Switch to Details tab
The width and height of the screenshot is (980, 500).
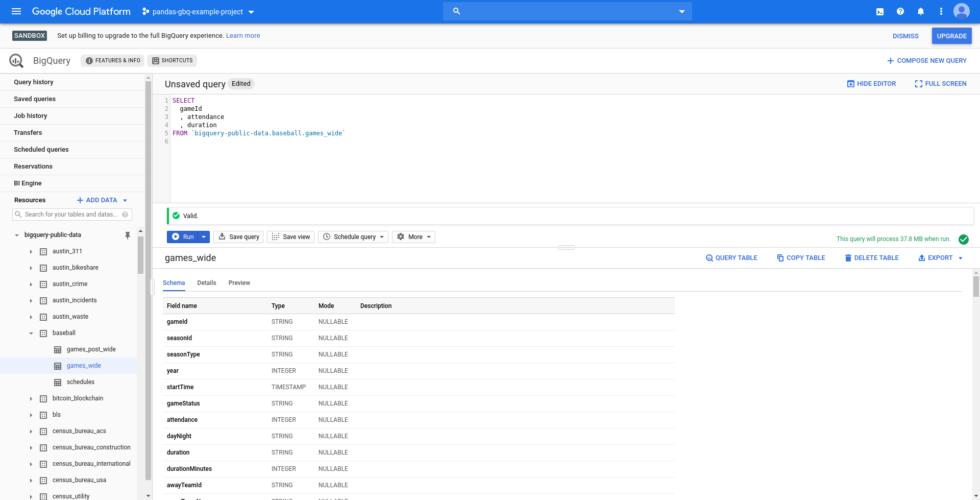pyautogui.click(x=207, y=283)
